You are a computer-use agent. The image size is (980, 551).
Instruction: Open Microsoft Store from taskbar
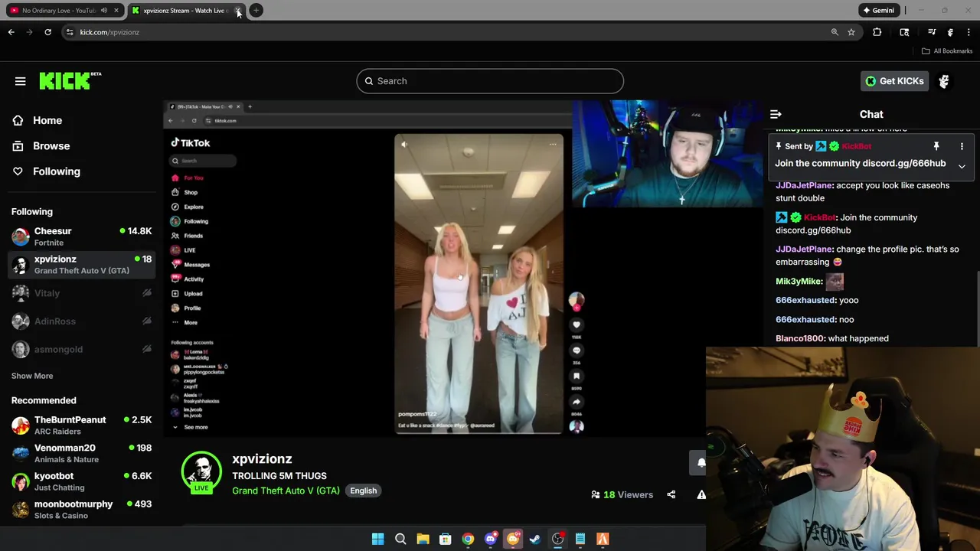click(x=446, y=540)
